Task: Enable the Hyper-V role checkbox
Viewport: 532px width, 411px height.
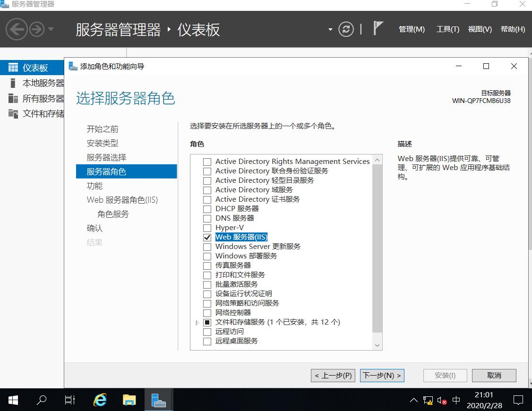Action: pos(207,227)
